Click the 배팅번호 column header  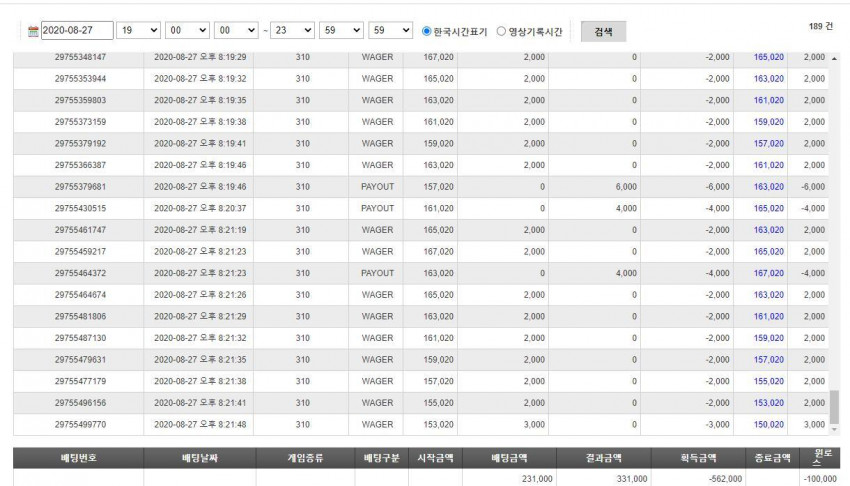point(79,458)
